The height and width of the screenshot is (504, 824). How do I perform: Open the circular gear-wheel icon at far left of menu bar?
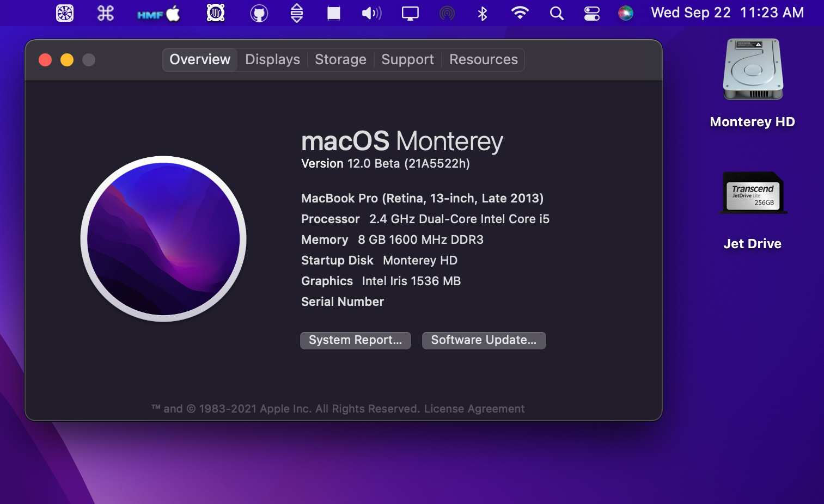(65, 13)
